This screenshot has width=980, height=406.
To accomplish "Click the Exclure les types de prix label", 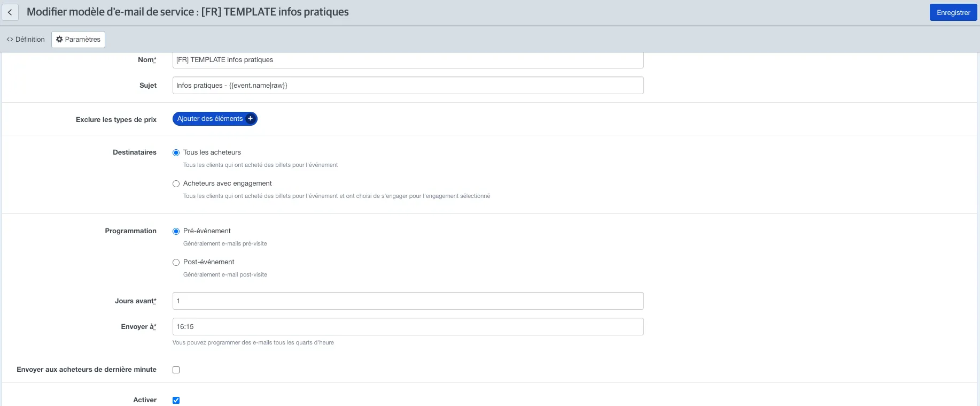I will pyautogui.click(x=116, y=120).
